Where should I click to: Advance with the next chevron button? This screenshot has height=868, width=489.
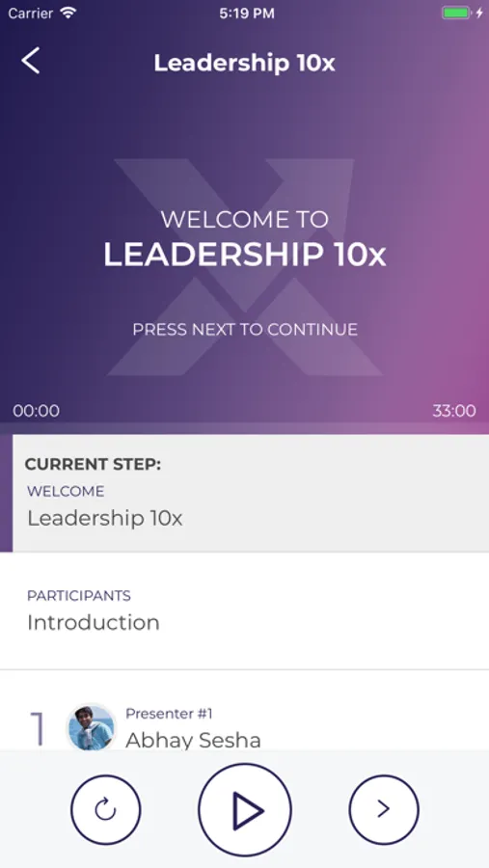pyautogui.click(x=384, y=809)
